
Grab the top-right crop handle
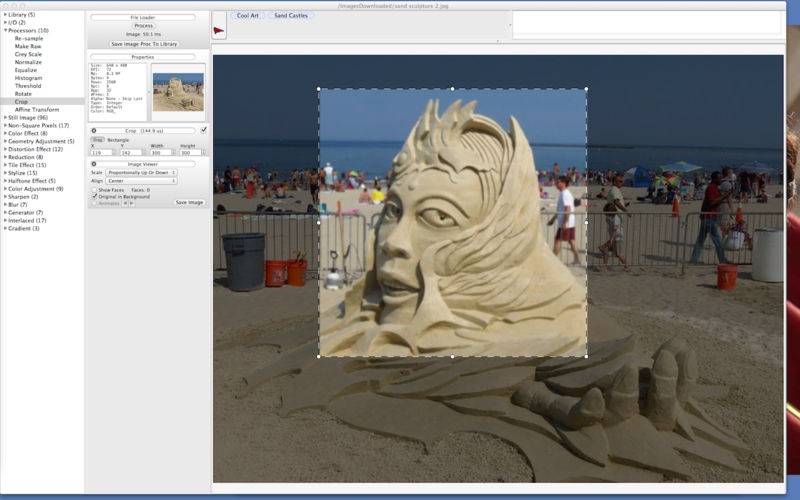(586, 89)
